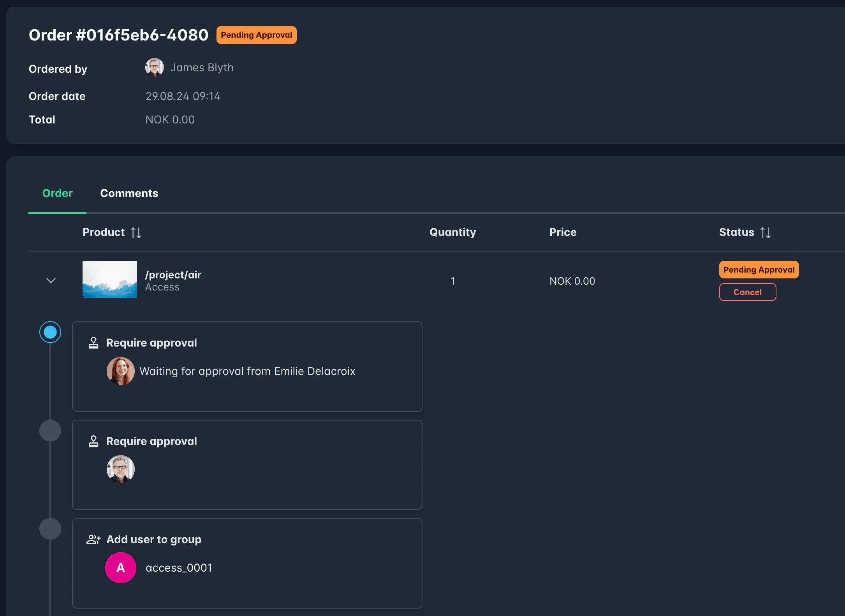This screenshot has height=616, width=845.
Task: Select the second timeline step circle
Action: pyautogui.click(x=50, y=430)
